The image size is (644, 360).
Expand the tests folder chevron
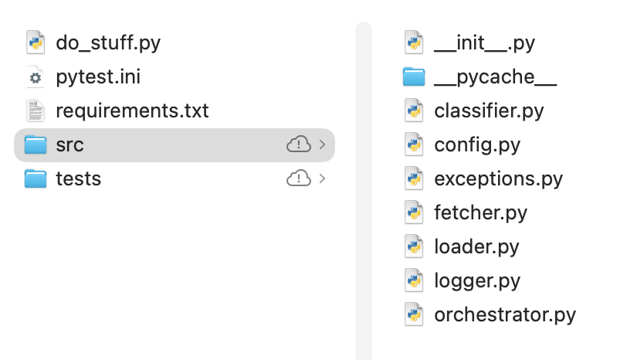322,178
